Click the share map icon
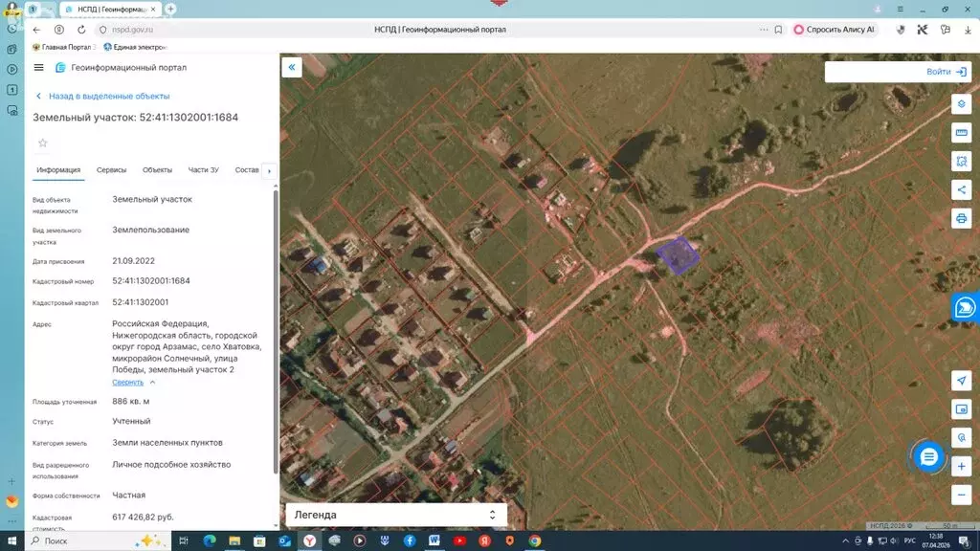980x551 pixels. (x=962, y=189)
